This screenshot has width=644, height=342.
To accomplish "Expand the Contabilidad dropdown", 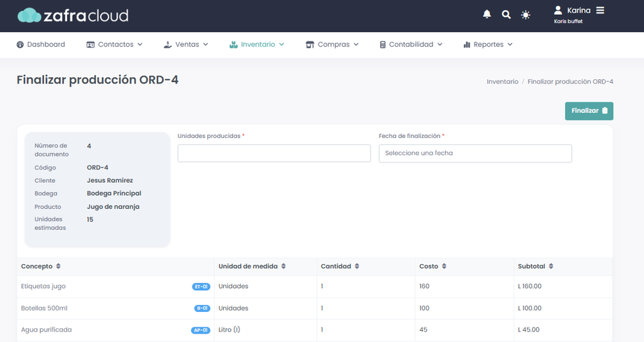I will point(411,44).
